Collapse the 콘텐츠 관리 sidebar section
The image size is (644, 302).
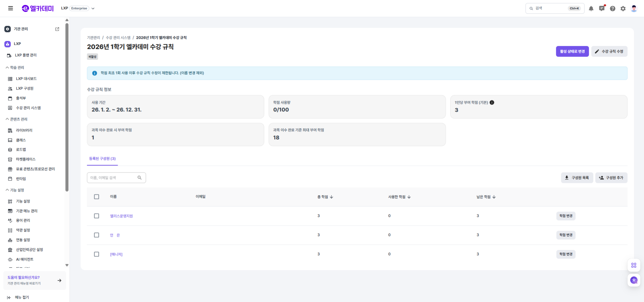click(x=7, y=119)
